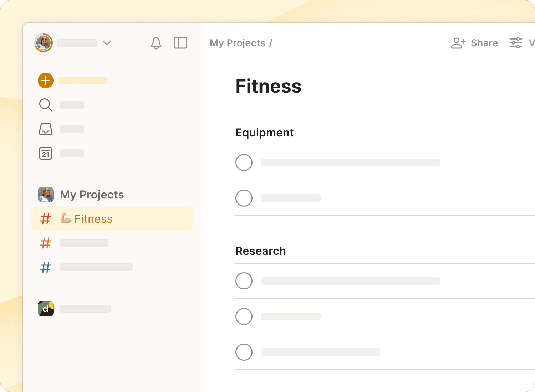
Task: Open the Today calendar icon
Action: point(46,153)
